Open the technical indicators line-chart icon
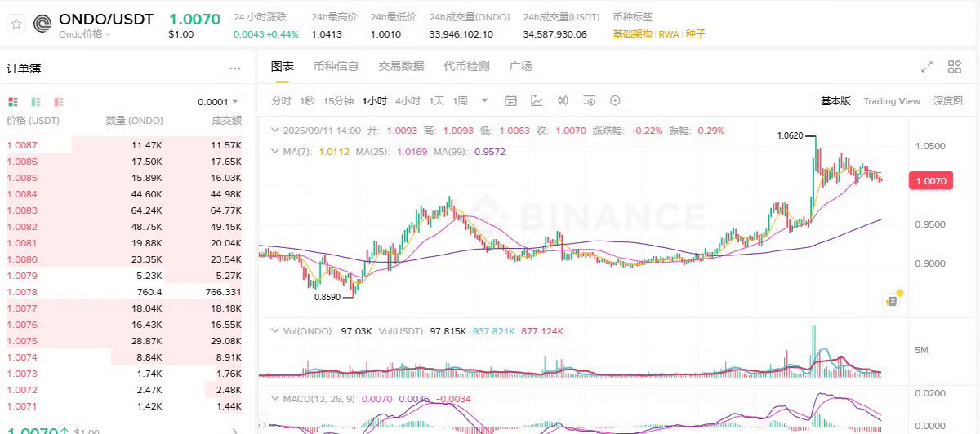This screenshot has width=980, height=434. [537, 101]
